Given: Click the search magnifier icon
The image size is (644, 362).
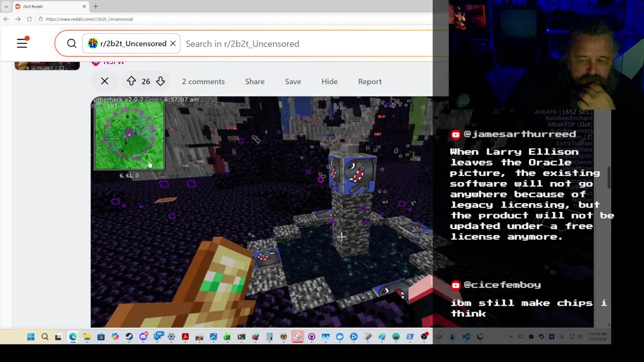Looking at the screenshot, I should pyautogui.click(x=71, y=44).
